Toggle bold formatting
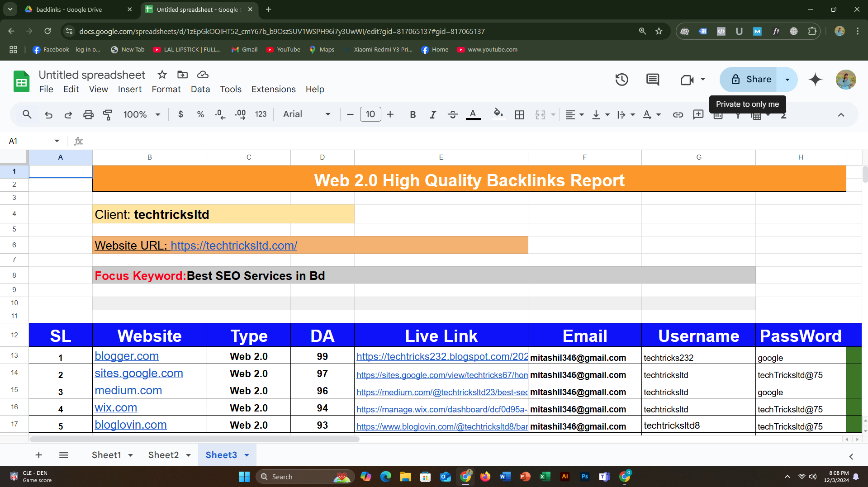 (x=413, y=115)
